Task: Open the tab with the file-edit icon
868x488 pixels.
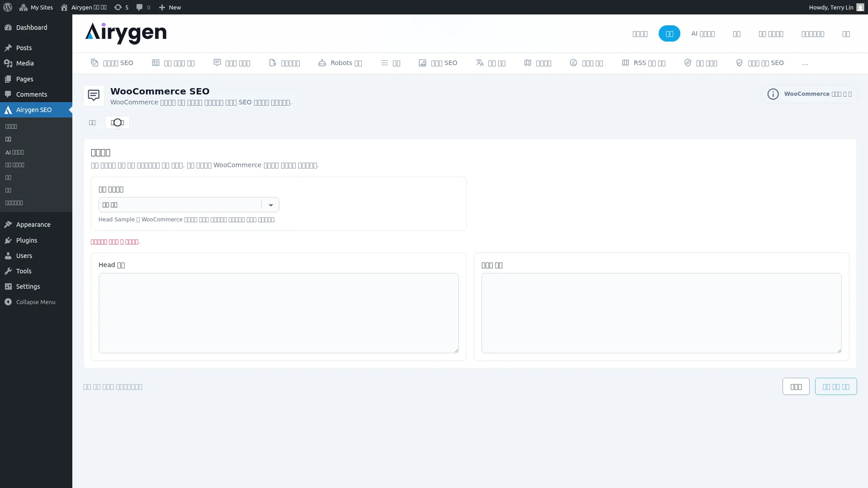Action: tap(284, 63)
